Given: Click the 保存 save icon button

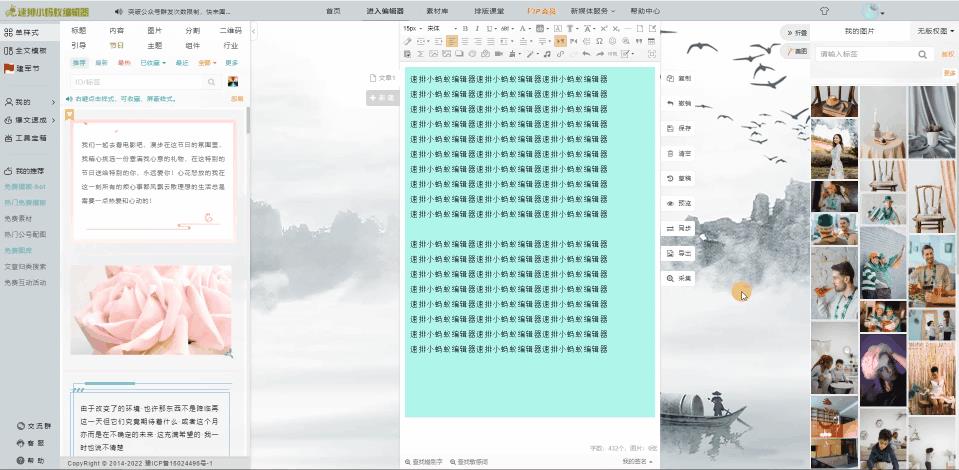Looking at the screenshot, I should pos(678,128).
